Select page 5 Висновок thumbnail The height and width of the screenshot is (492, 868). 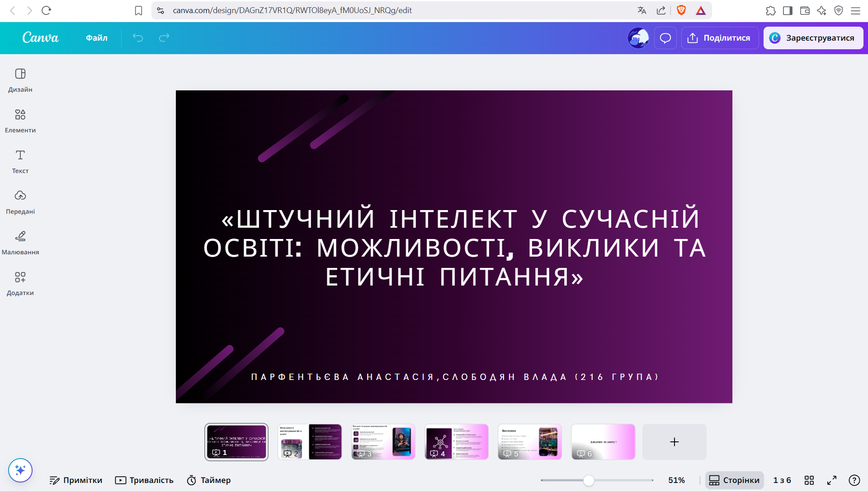[x=530, y=442]
